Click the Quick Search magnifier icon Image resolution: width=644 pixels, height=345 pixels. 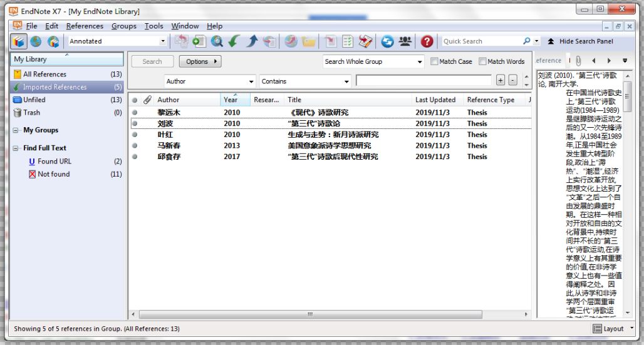[x=526, y=41]
